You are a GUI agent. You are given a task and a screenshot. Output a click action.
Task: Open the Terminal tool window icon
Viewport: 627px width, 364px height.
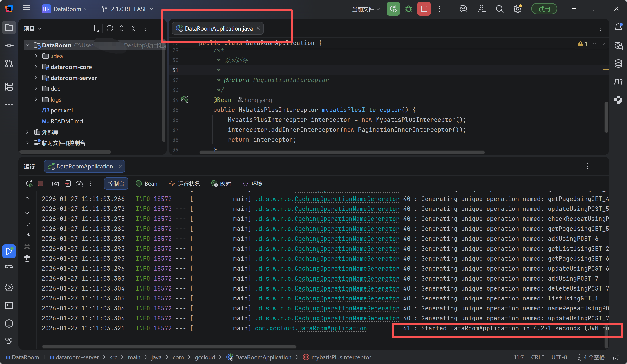click(9, 305)
